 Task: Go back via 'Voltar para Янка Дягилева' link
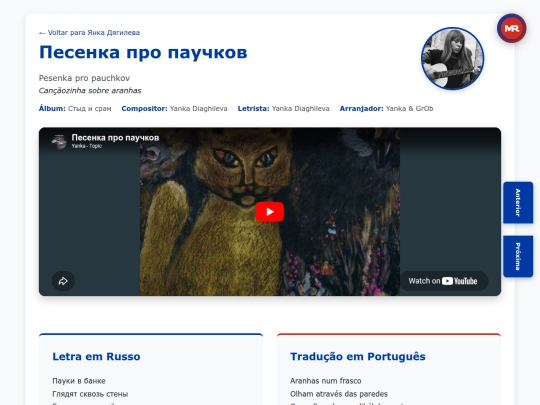(x=90, y=33)
